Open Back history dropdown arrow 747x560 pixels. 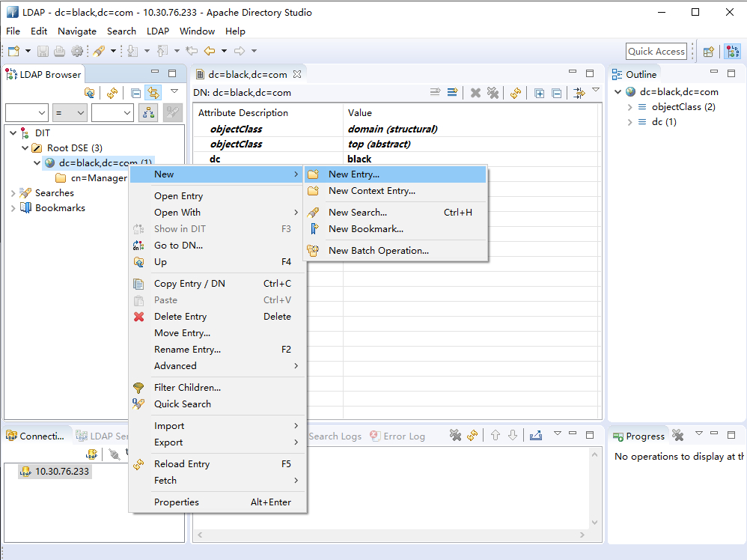click(x=224, y=51)
